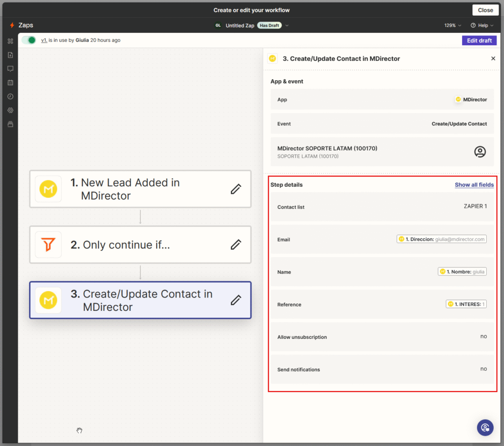Screen dimensions: 504x446
Task: Open the 129% zoom level dropdown
Action: 453,26
